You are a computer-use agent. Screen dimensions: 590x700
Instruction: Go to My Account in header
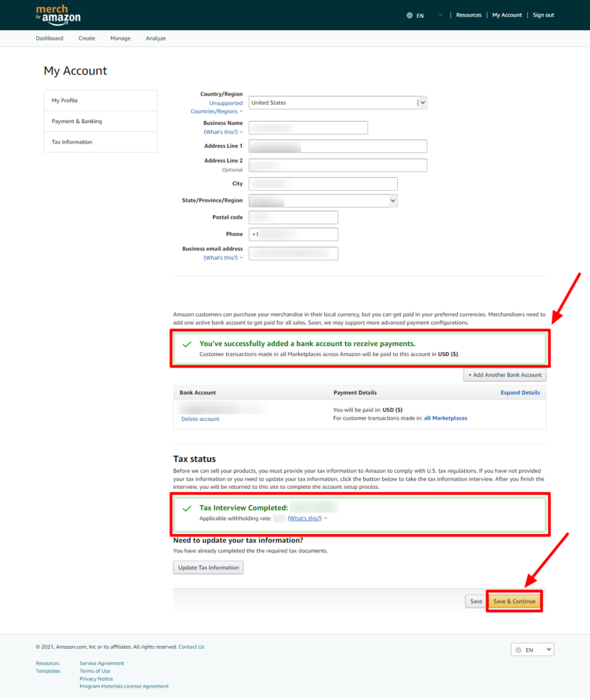[507, 15]
